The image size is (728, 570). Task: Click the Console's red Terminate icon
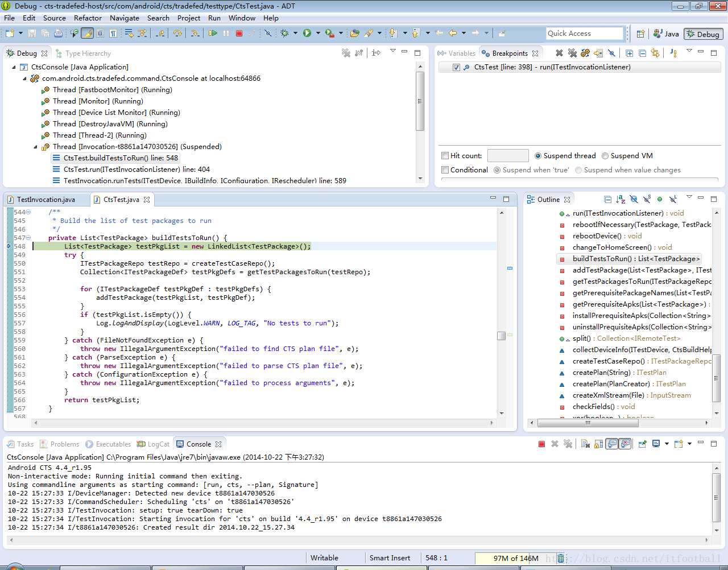click(x=541, y=444)
